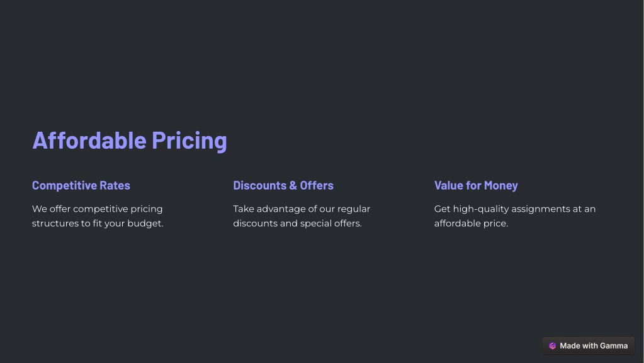Screen dimensions: 644x363
Task: Click the word Gamma in the badge
Action: coord(614,346)
